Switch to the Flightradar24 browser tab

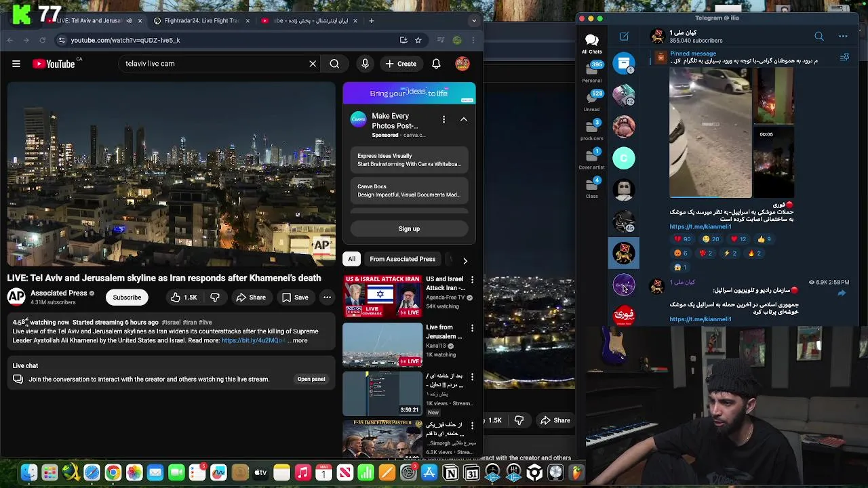(201, 21)
